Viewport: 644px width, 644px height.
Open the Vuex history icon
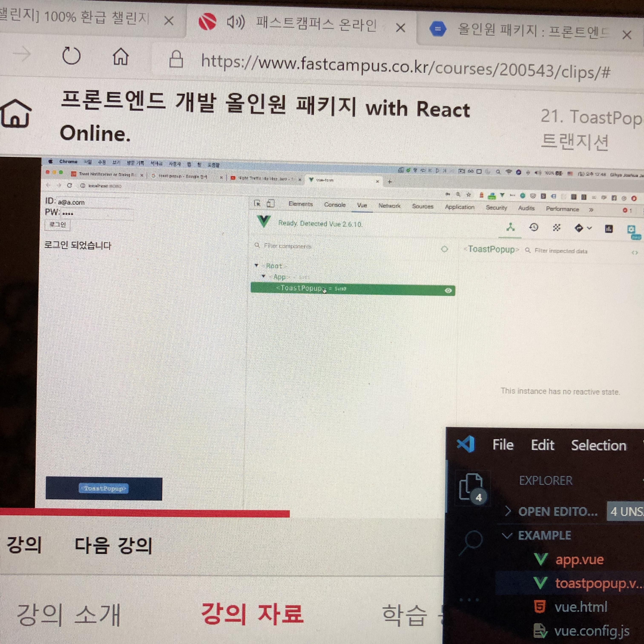click(x=533, y=228)
